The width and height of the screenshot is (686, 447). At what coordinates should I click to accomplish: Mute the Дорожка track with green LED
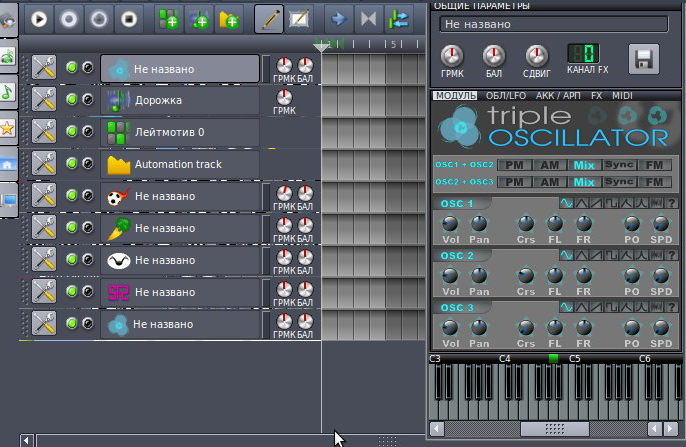[x=71, y=99]
